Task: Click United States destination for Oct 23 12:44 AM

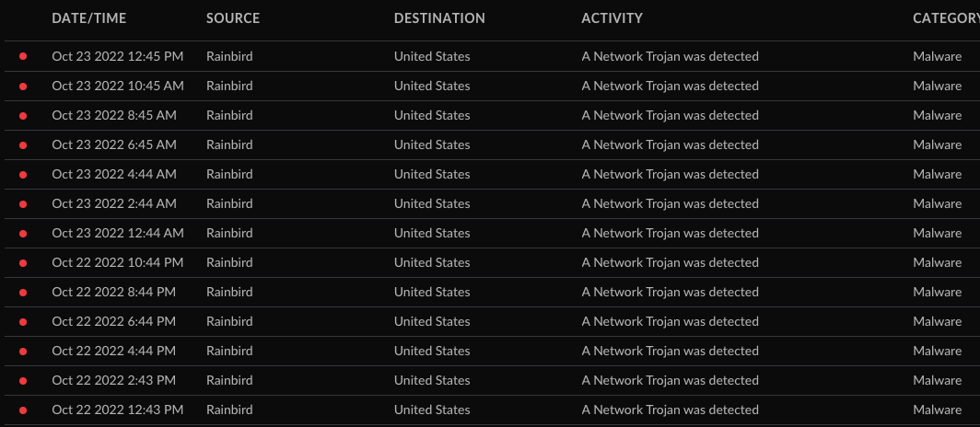Action: click(x=432, y=233)
